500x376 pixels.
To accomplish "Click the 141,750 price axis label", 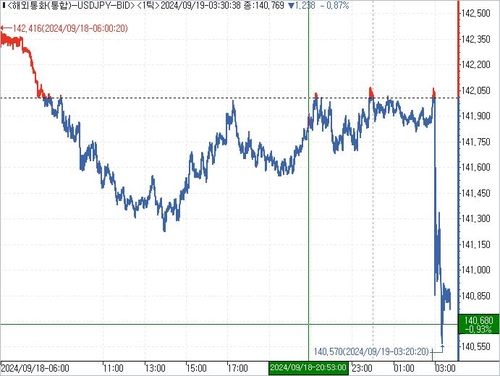I will [476, 142].
